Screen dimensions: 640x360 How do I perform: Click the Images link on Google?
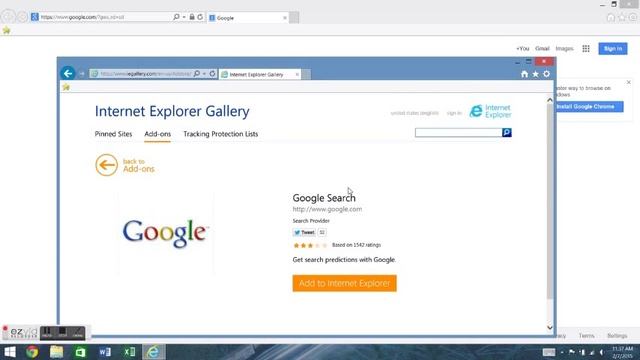564,49
